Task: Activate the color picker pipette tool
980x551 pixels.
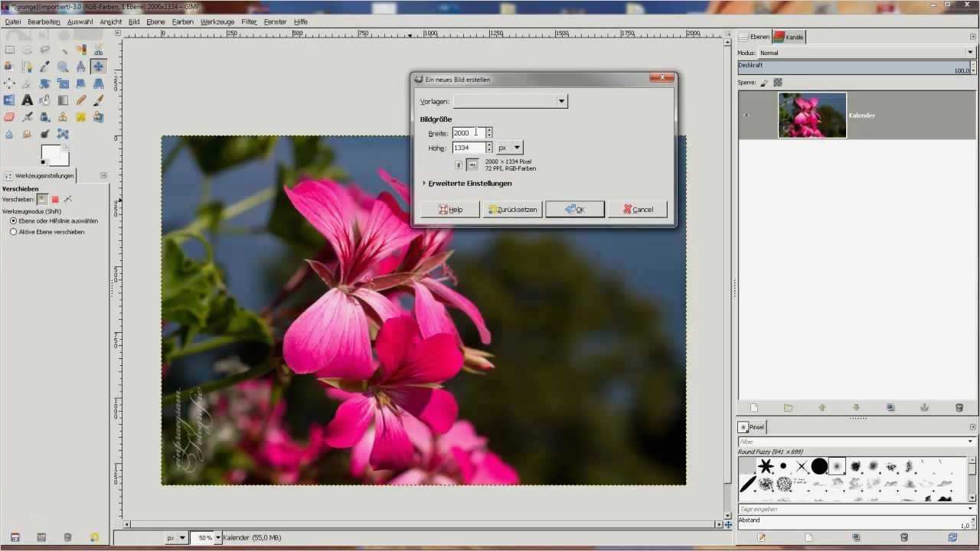Action: 44,67
